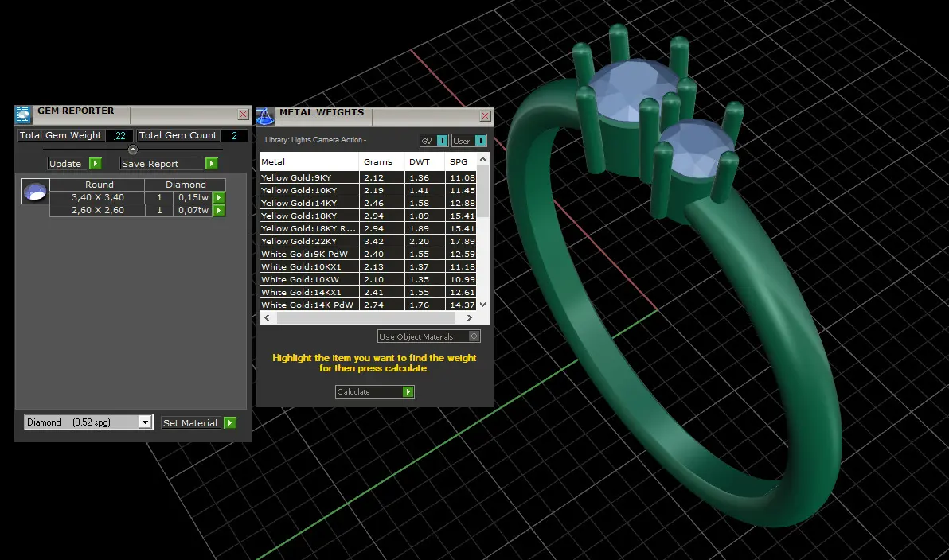949x560 pixels.
Task: Click the Metal column header
Action: [309, 161]
